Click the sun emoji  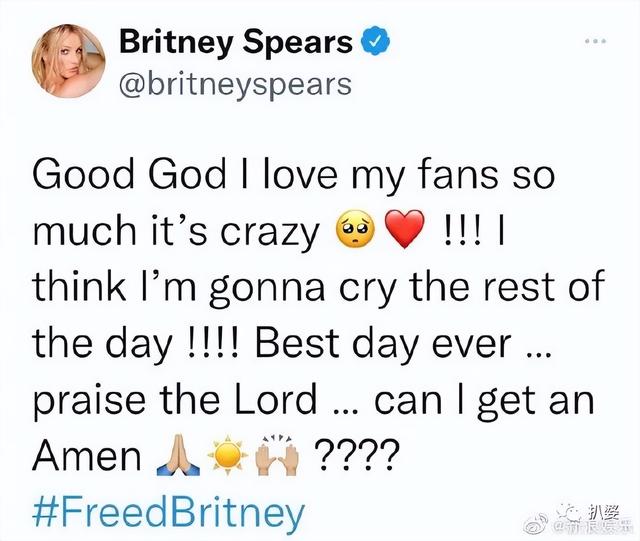(x=228, y=456)
